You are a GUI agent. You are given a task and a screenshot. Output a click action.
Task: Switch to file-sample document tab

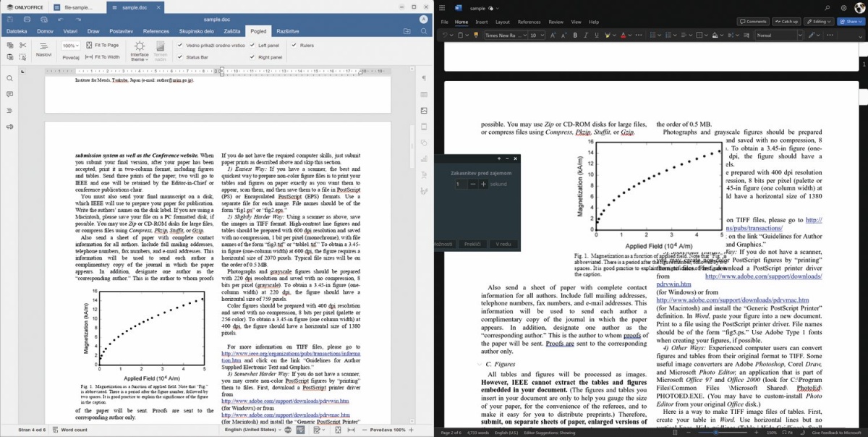(78, 7)
